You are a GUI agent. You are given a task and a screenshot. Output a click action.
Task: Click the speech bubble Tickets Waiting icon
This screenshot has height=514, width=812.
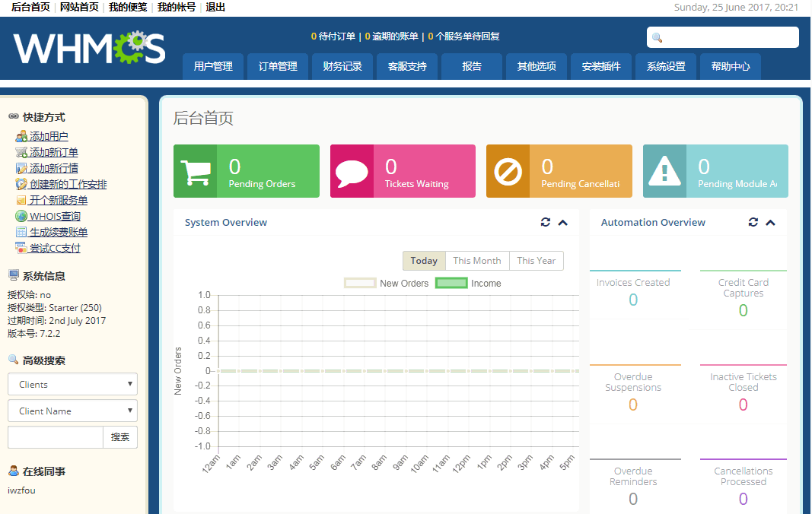[x=352, y=172]
